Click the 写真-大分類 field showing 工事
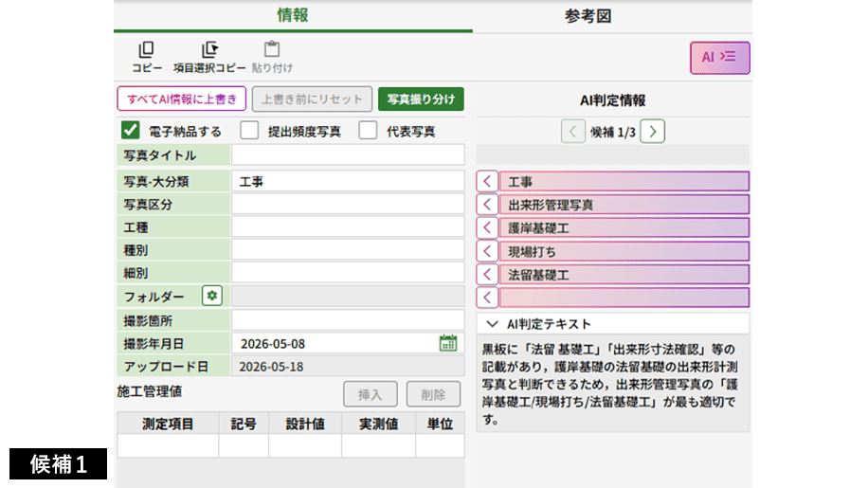868x488 pixels. click(x=348, y=182)
